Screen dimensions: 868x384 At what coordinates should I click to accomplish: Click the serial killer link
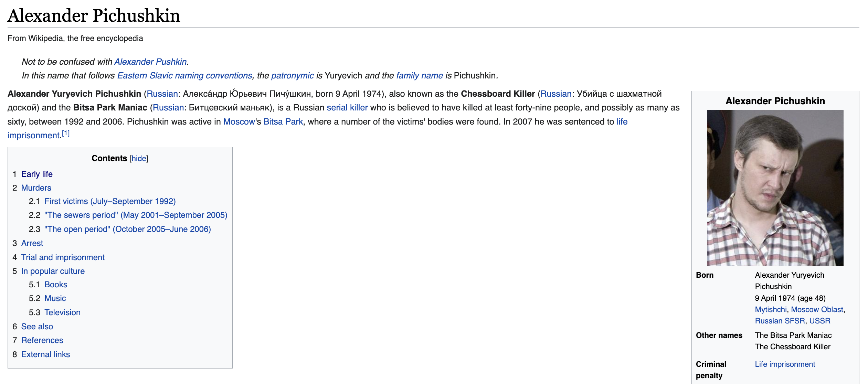[347, 108]
